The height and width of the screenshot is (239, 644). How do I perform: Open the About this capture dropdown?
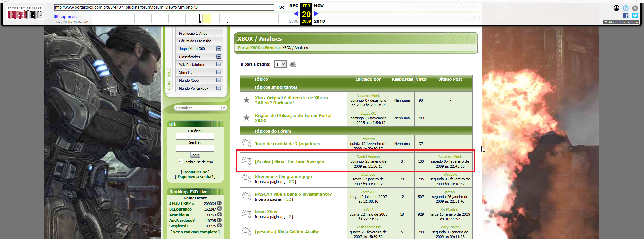(x=621, y=22)
